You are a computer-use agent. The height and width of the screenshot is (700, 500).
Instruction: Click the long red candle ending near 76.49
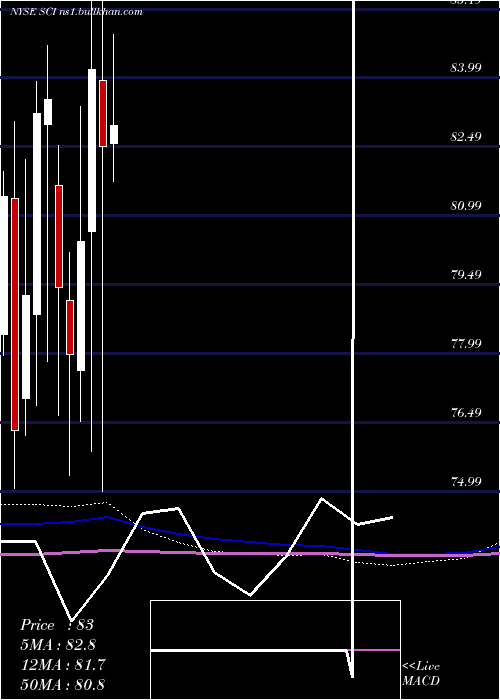click(x=15, y=314)
